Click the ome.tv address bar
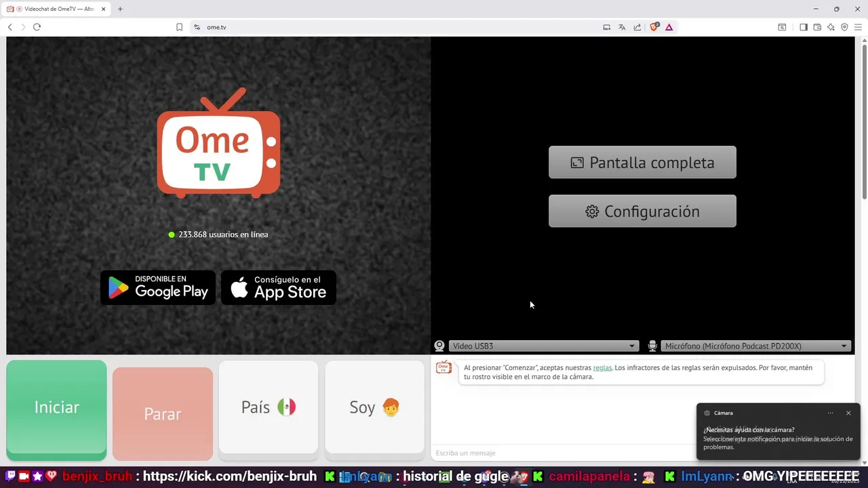 pyautogui.click(x=400, y=27)
